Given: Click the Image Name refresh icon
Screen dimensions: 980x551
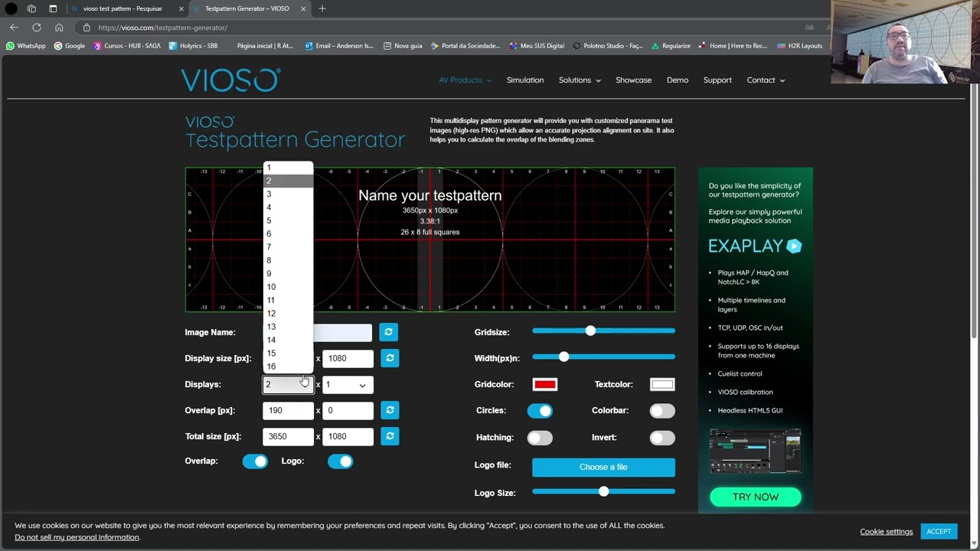Looking at the screenshot, I should [388, 332].
